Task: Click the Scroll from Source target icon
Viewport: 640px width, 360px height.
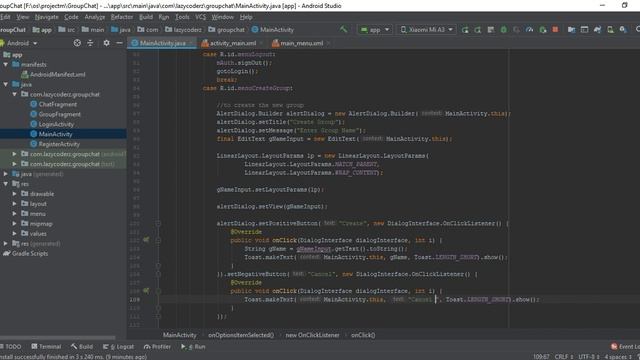Action: [77, 43]
